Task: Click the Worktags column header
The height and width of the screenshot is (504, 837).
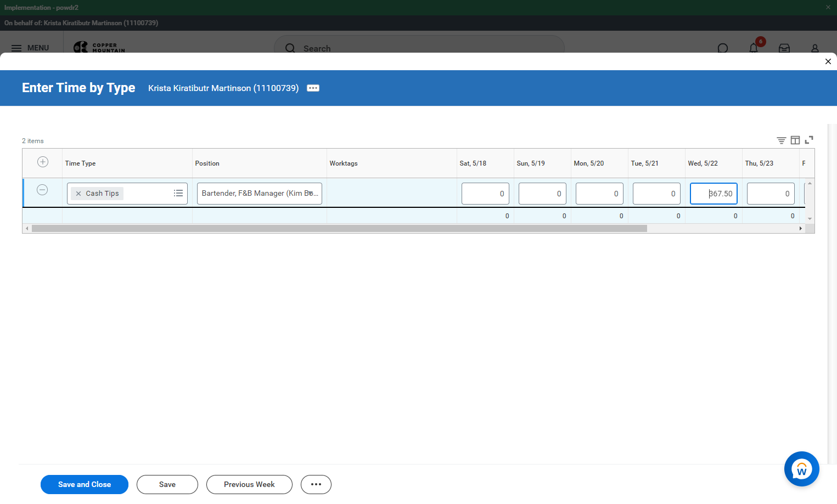Action: coord(392,163)
